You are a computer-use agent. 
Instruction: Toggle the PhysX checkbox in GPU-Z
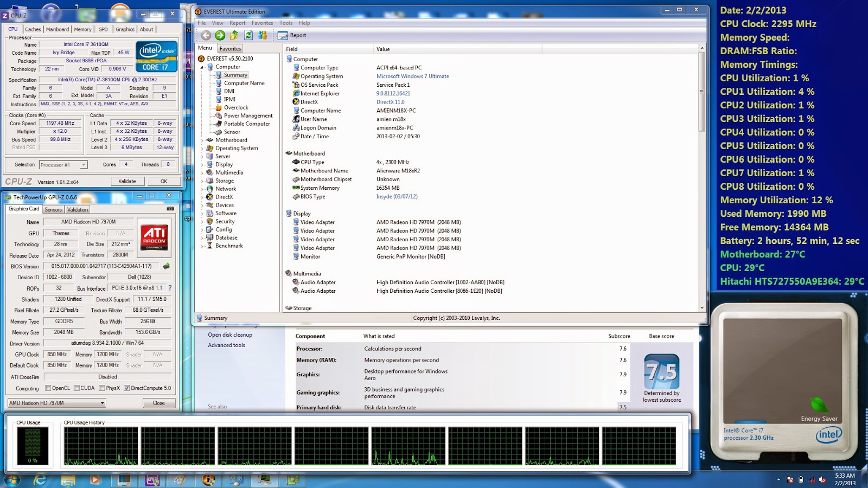pos(102,388)
